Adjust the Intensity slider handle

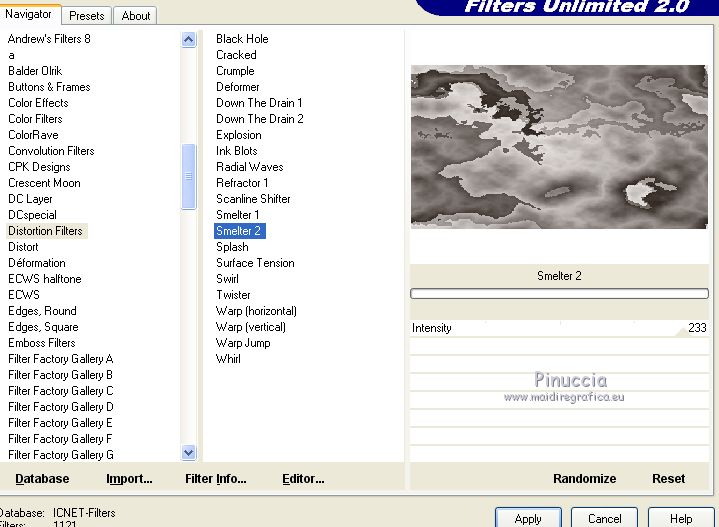(683, 333)
